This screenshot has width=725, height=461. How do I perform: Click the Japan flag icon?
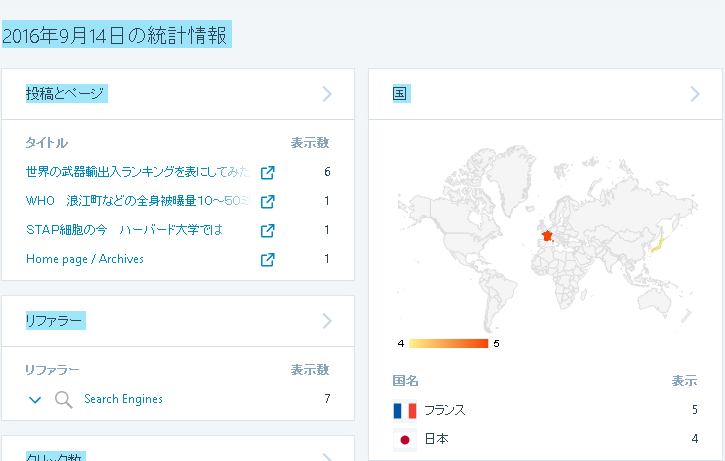pos(405,440)
